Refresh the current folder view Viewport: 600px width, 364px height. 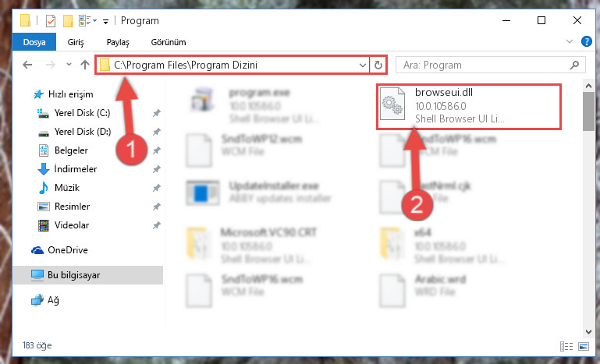click(378, 65)
